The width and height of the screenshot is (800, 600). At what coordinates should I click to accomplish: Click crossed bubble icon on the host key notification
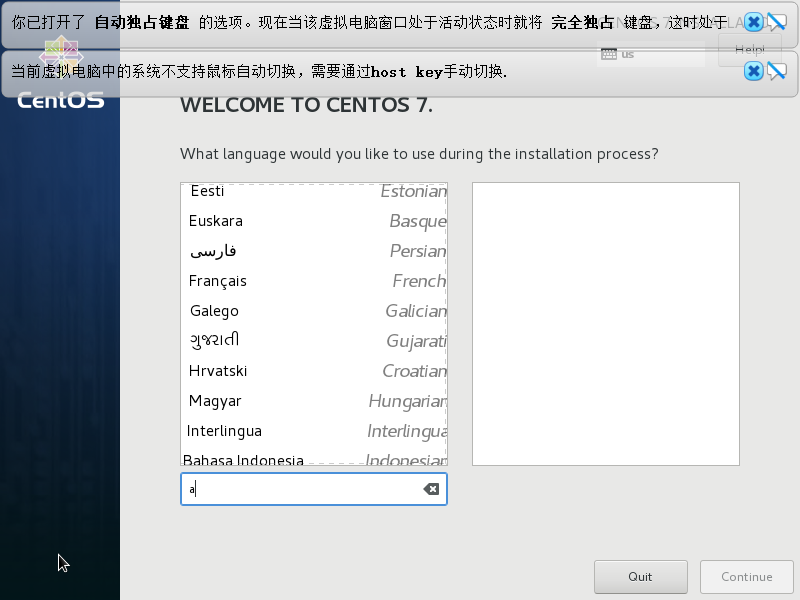click(x=777, y=71)
